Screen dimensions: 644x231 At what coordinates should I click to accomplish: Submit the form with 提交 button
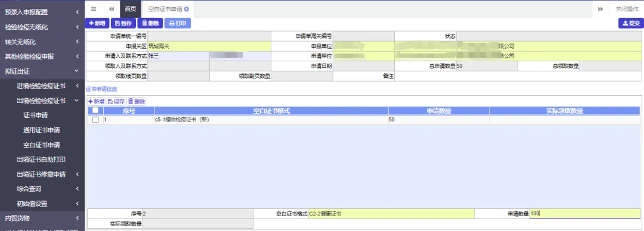631,23
